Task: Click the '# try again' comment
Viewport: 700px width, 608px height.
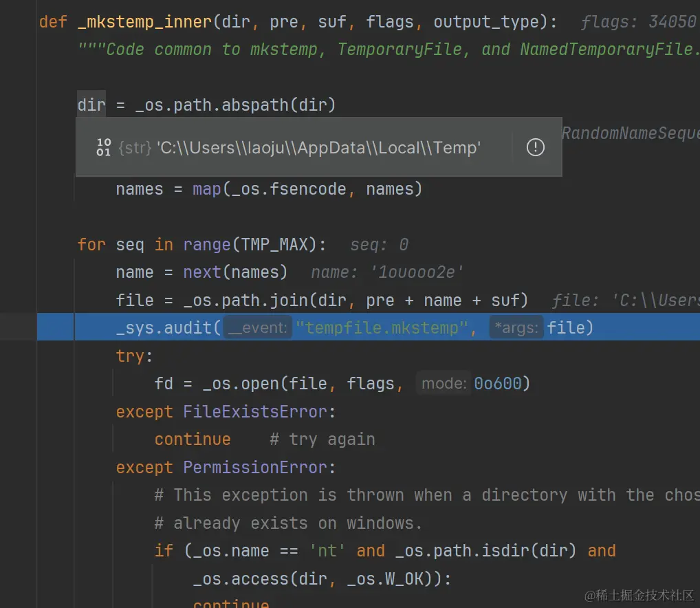Action: click(322, 439)
